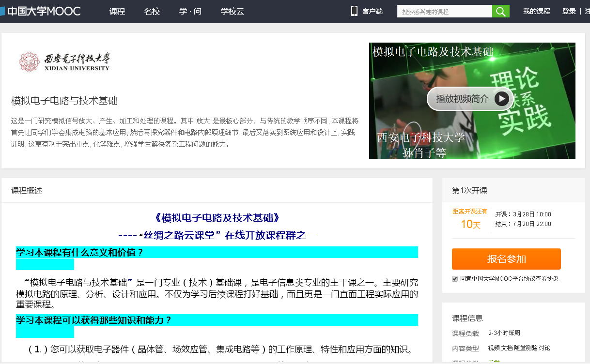Screen dimensions: 590x364
Task: Open the 学校云 navigation item
Action: pyautogui.click(x=233, y=12)
